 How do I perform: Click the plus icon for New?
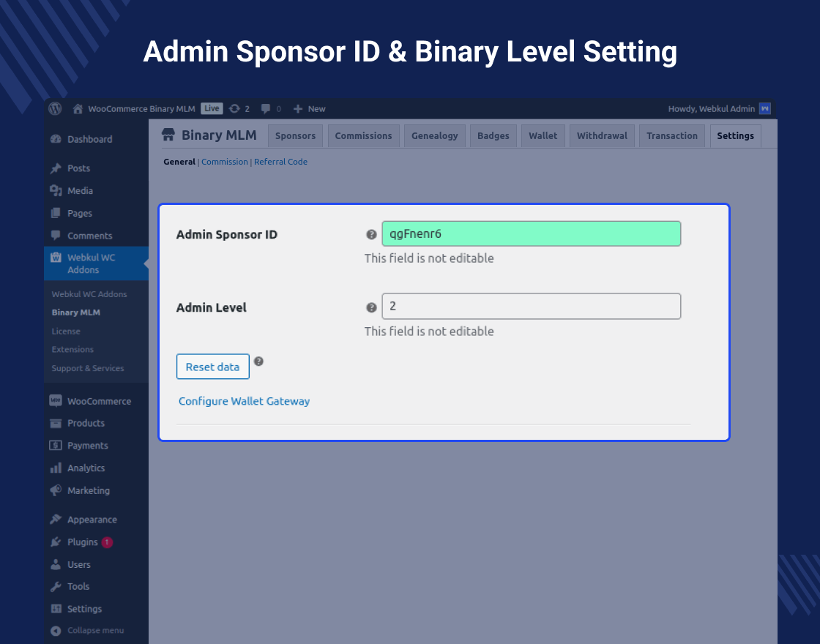(298, 109)
